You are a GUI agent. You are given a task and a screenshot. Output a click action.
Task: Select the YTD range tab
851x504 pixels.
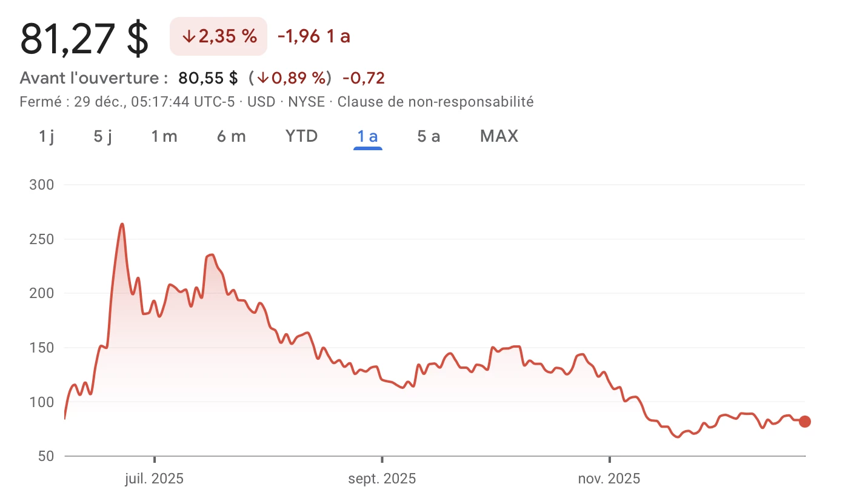pyautogui.click(x=301, y=136)
